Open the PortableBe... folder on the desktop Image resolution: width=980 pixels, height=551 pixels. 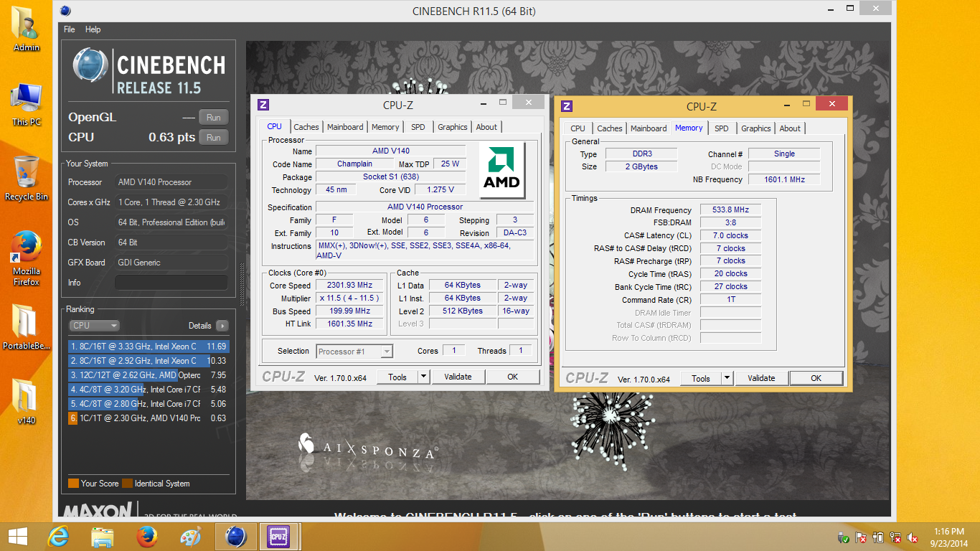coord(27,326)
